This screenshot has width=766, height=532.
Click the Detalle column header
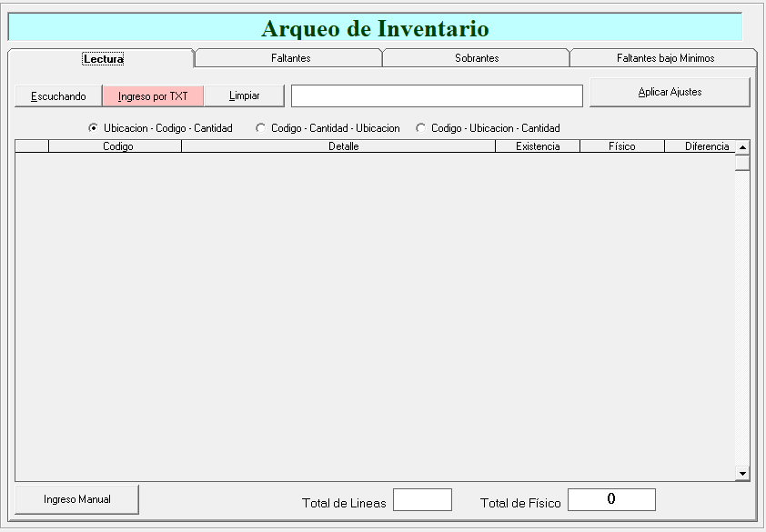[x=343, y=146]
